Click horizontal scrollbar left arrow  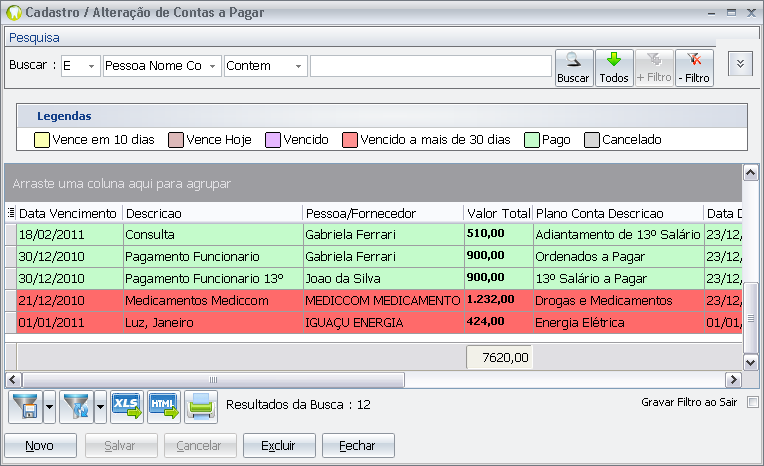(x=13, y=380)
